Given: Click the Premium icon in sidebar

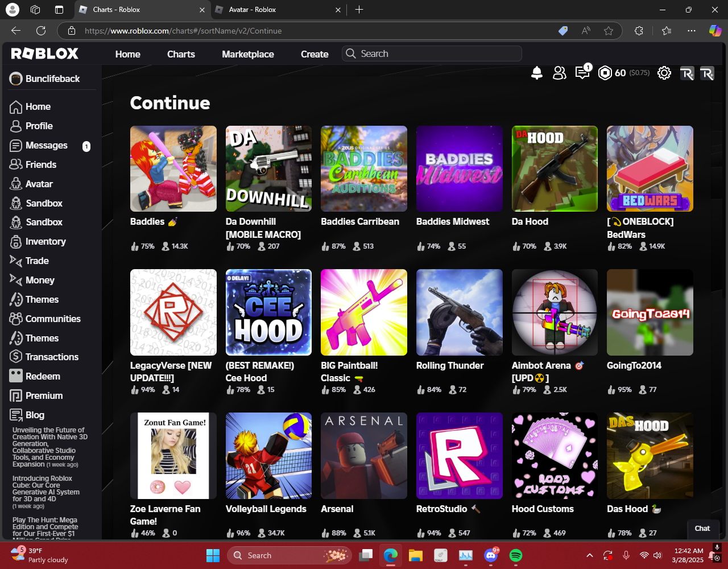Looking at the screenshot, I should (16, 395).
